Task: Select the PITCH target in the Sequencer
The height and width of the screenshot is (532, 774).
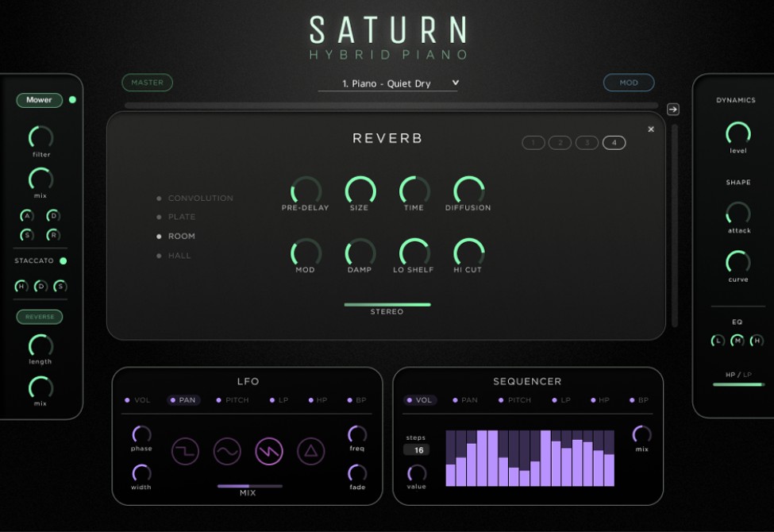Action: (x=518, y=400)
